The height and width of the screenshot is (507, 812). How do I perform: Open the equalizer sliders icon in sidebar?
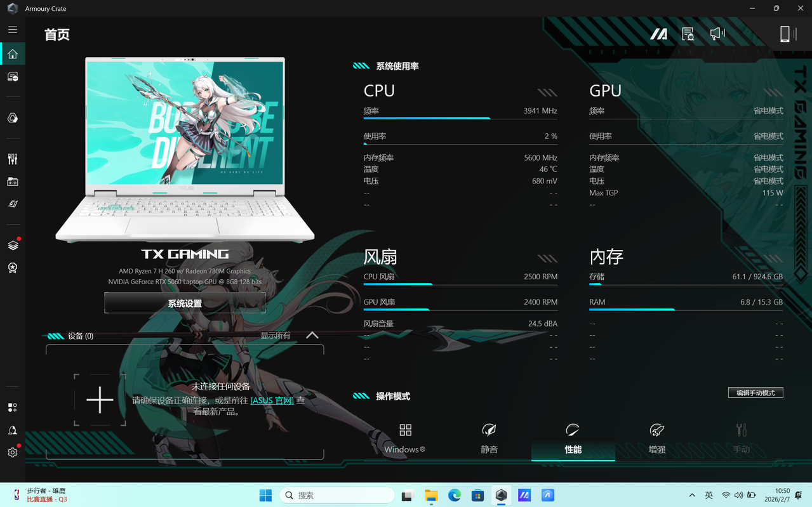point(13,159)
